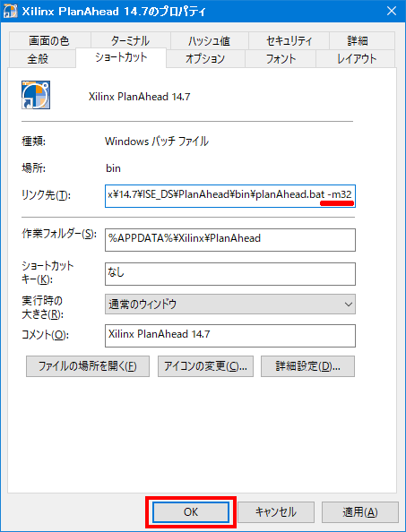The height and width of the screenshot is (532, 406).
Task: Switch to the フォント tab
Action: click(281, 59)
